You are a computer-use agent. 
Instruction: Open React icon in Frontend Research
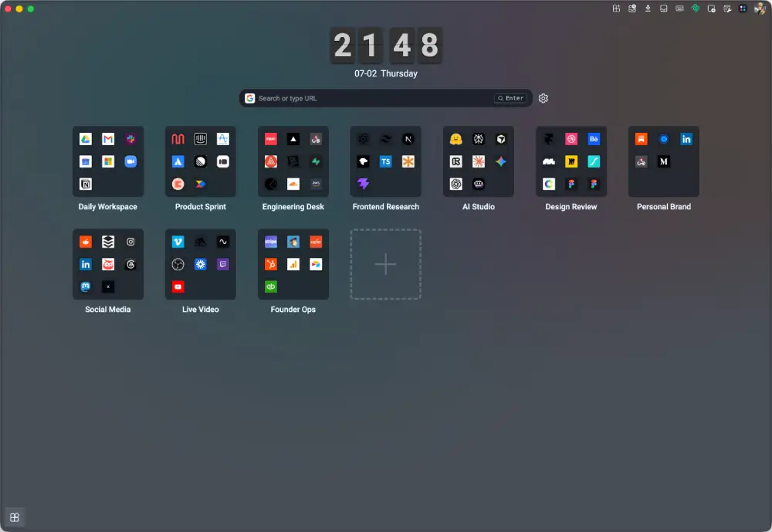(x=364, y=139)
